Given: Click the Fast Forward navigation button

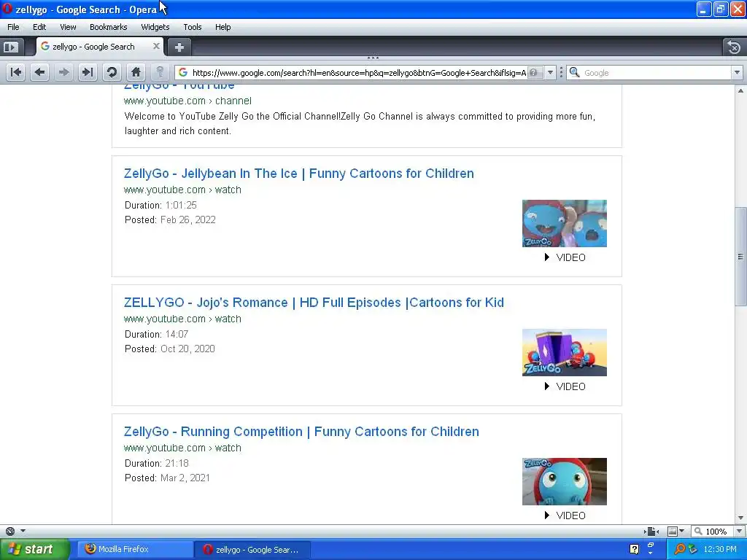Looking at the screenshot, I should click(88, 72).
